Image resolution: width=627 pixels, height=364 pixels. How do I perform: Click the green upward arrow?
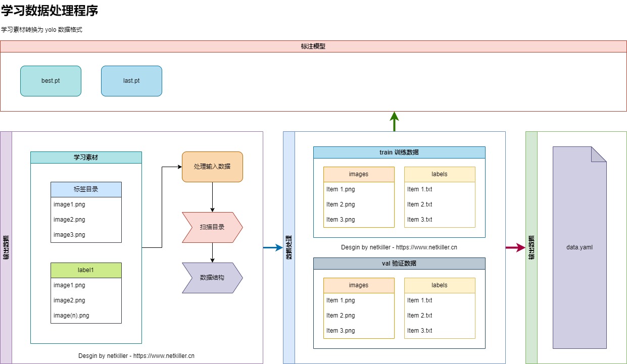click(x=394, y=121)
